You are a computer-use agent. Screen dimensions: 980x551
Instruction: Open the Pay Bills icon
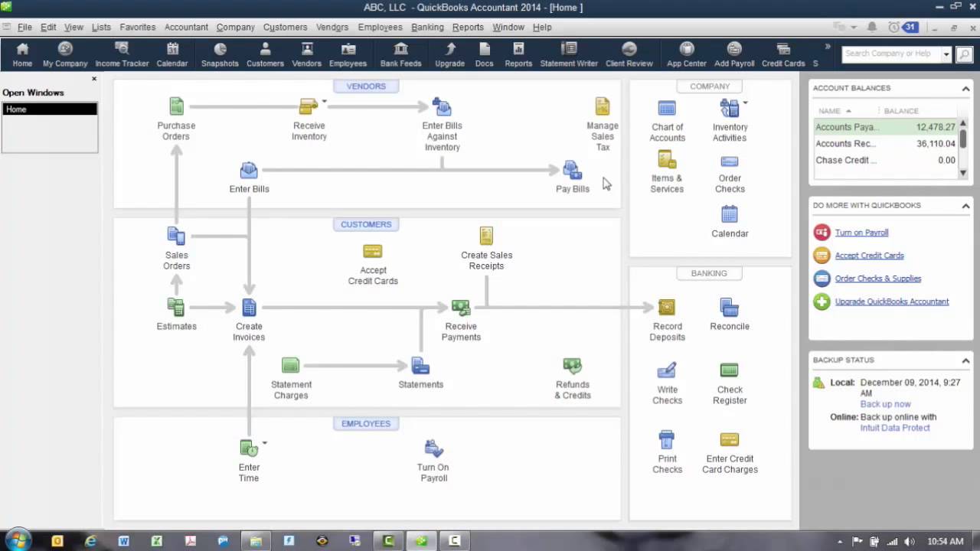pyautogui.click(x=572, y=170)
